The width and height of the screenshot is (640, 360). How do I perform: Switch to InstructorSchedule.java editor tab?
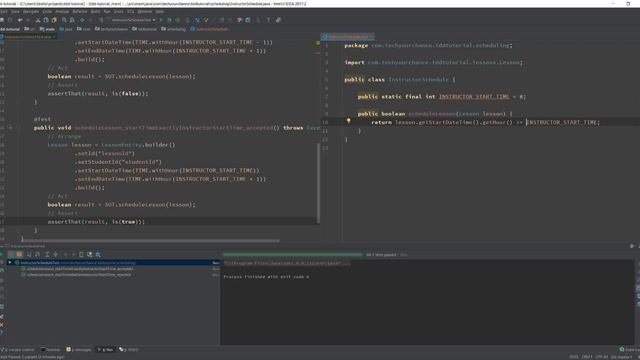pyautogui.click(x=348, y=37)
